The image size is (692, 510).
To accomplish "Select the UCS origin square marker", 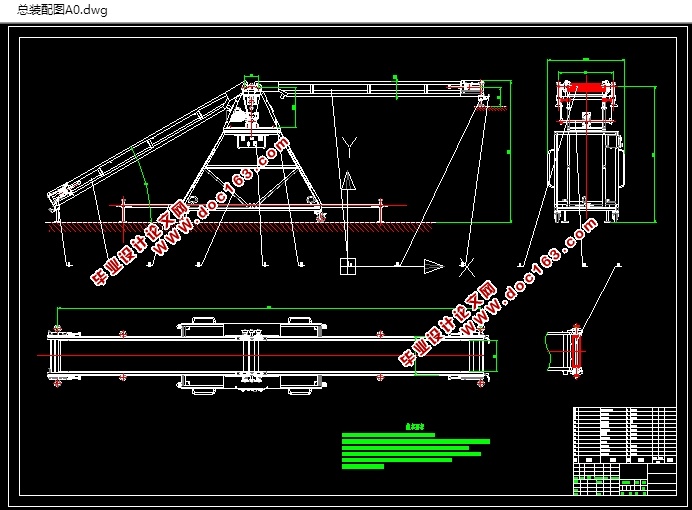I will tap(348, 266).
